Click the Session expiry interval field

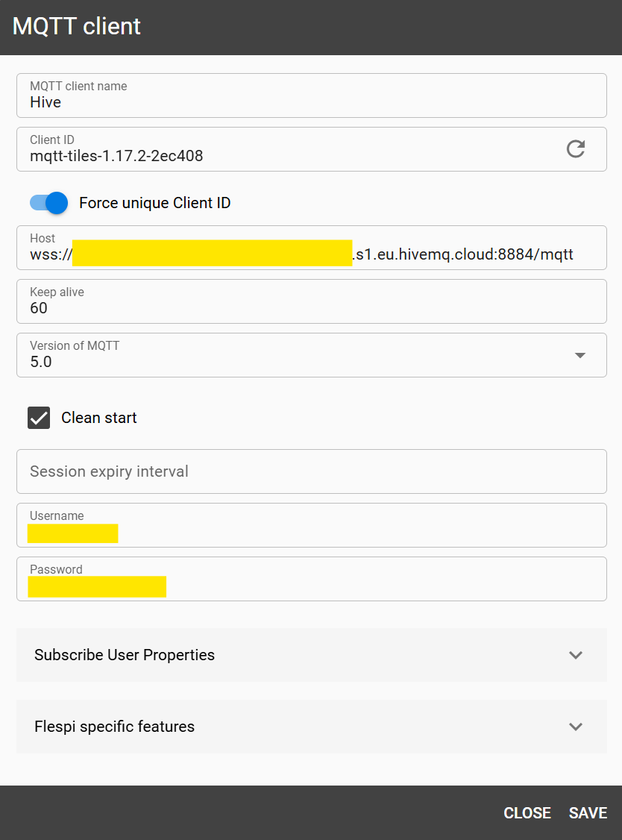point(311,471)
